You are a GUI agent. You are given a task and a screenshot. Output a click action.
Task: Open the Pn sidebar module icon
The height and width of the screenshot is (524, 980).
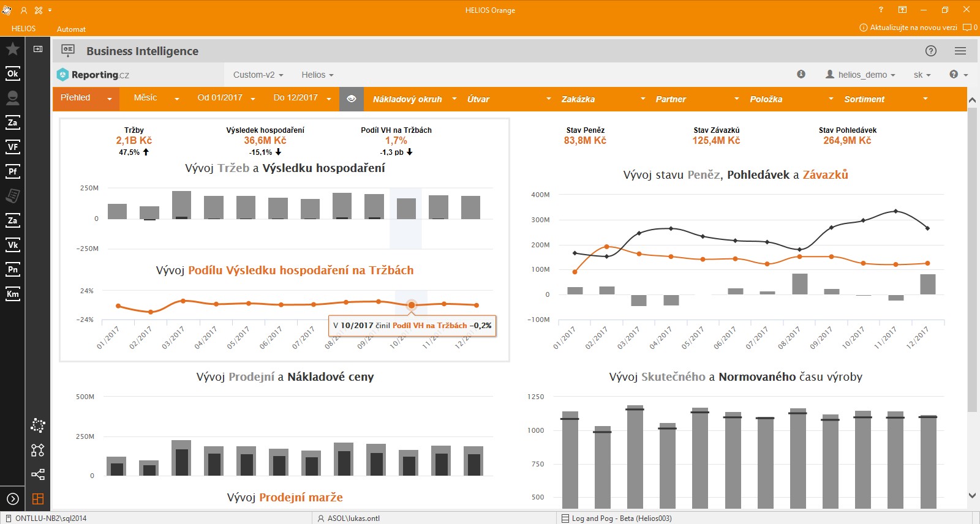tap(12, 269)
